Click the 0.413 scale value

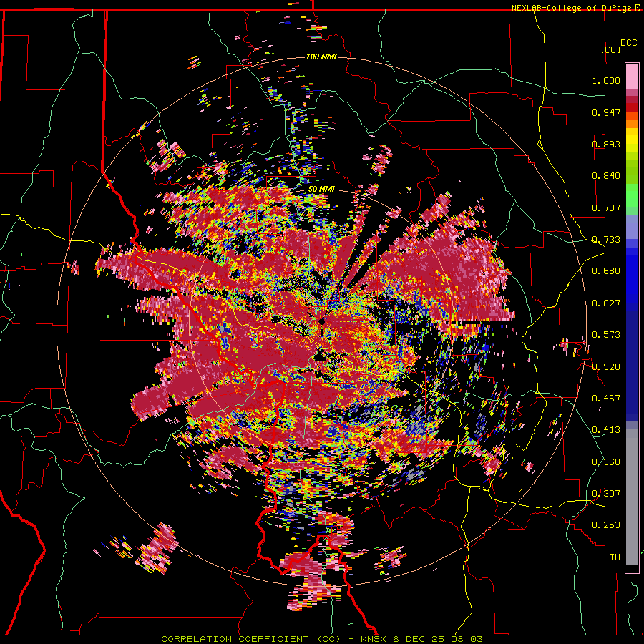[606, 430]
